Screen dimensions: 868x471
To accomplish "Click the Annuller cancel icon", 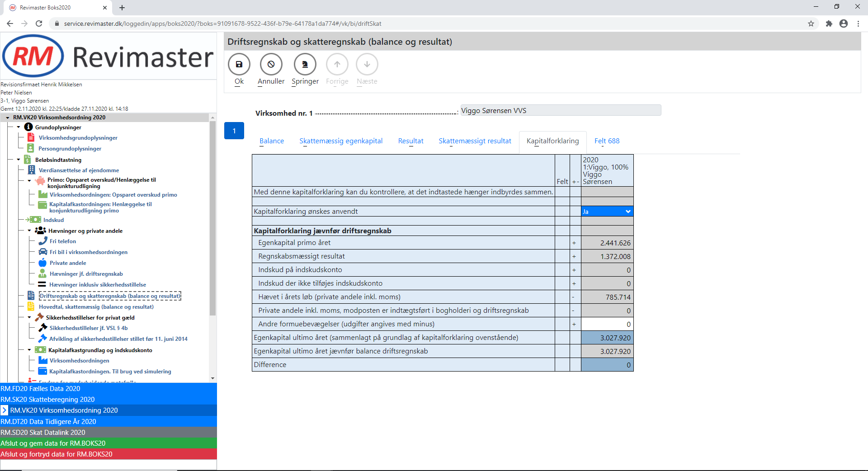I will [x=271, y=65].
